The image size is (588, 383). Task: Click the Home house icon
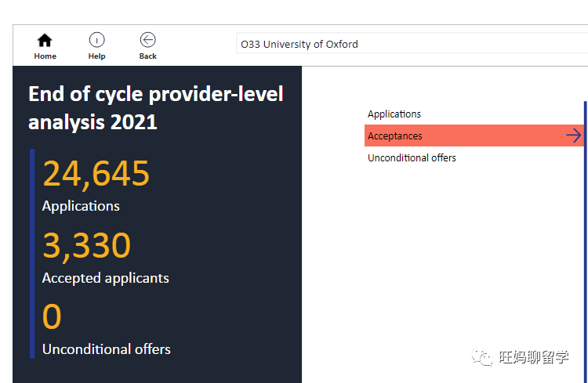(x=45, y=41)
